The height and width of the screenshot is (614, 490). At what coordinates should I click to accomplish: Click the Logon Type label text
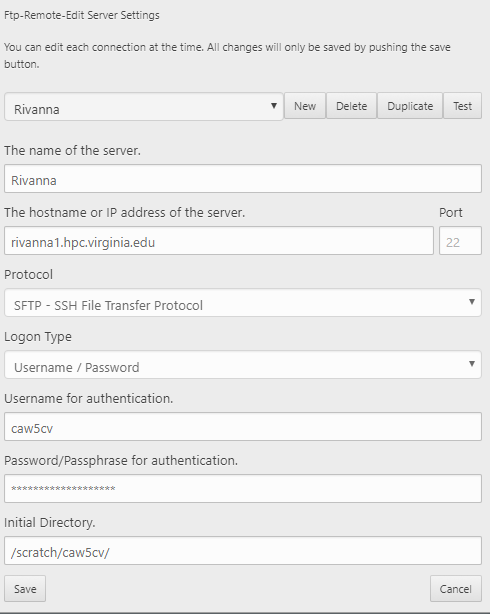pos(38,337)
